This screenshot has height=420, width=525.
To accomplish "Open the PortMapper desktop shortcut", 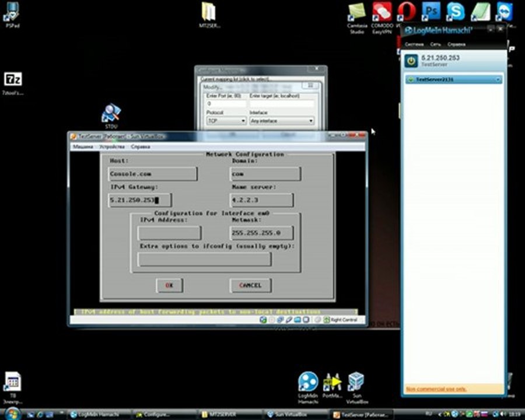I will pyautogui.click(x=332, y=385).
